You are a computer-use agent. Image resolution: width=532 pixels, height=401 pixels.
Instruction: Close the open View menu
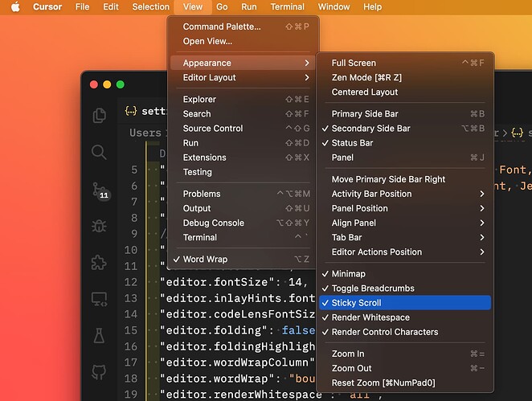[193, 6]
